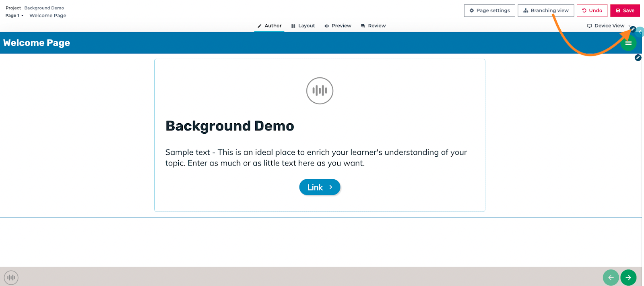
Task: Click the pencil edit icon below the blue header
Action: (x=638, y=58)
